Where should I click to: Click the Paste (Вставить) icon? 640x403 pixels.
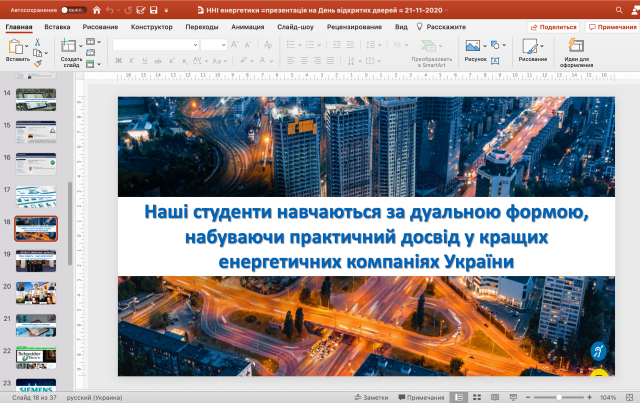pyautogui.click(x=17, y=47)
